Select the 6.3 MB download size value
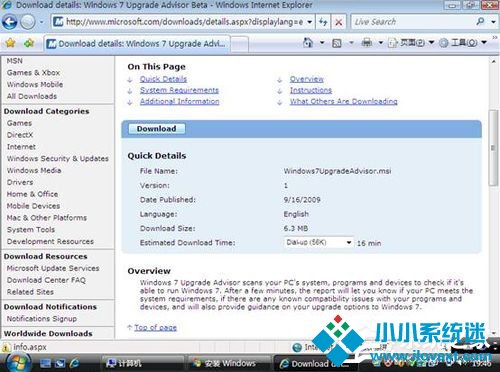 tap(296, 228)
